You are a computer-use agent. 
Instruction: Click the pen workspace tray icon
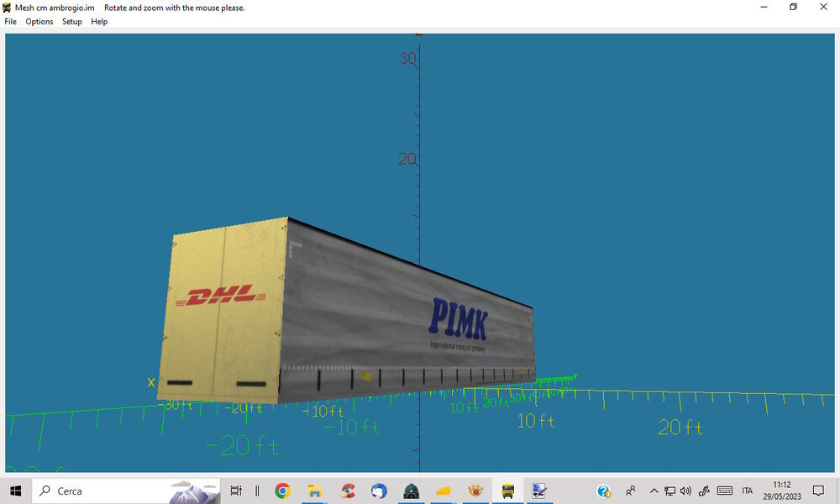704,491
